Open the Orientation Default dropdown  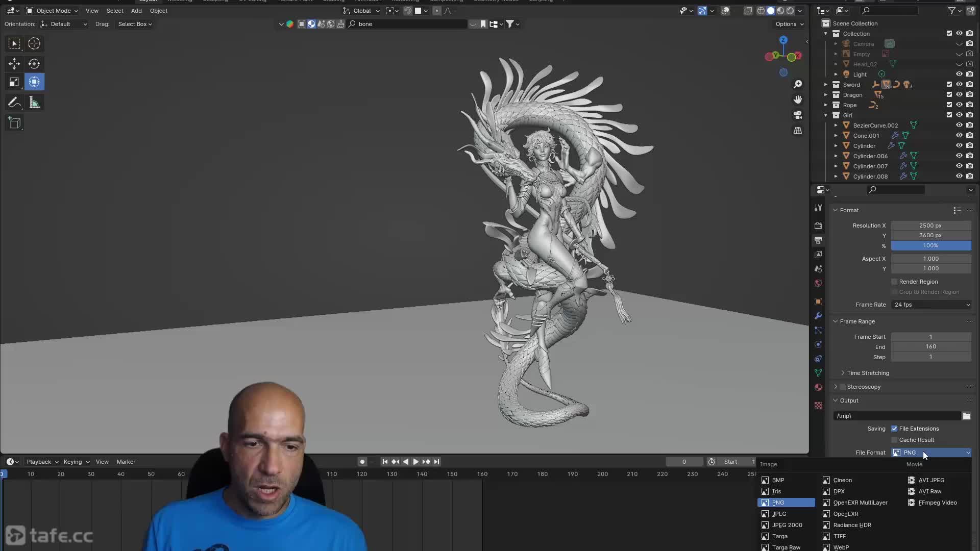tap(64, 24)
